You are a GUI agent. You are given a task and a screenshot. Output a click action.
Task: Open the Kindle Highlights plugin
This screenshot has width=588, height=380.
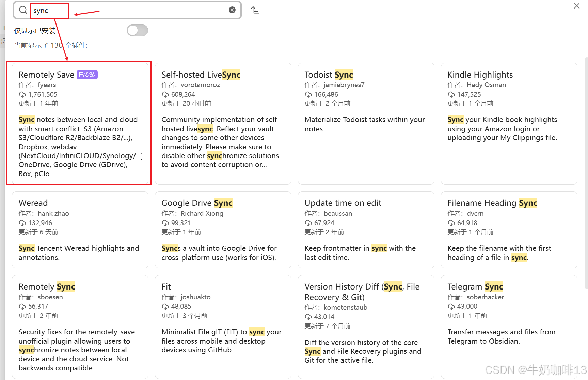pos(509,123)
